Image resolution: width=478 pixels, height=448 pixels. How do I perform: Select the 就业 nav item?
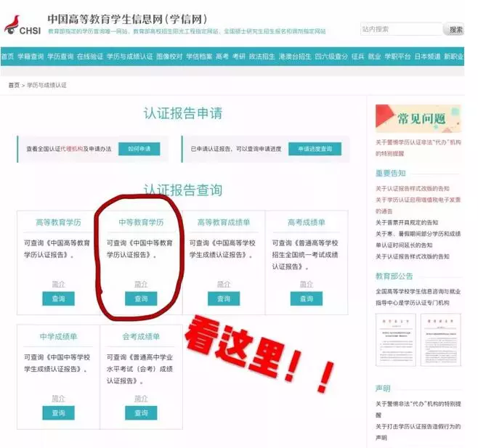pos(374,57)
